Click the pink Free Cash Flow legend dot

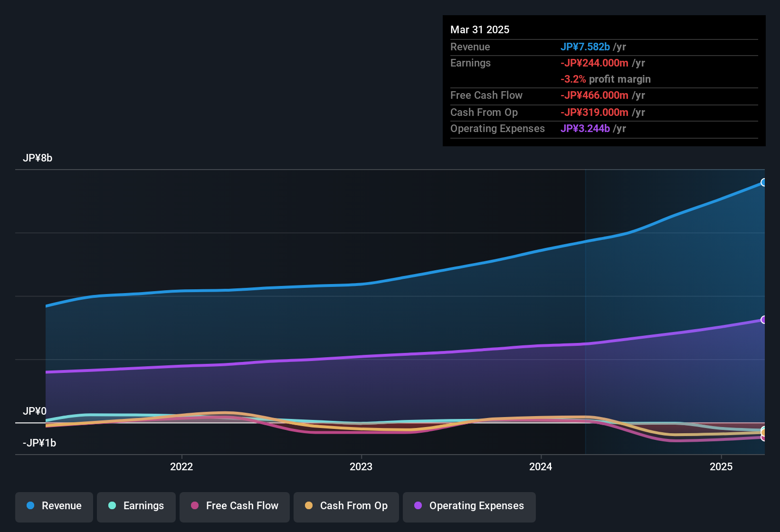(x=195, y=505)
